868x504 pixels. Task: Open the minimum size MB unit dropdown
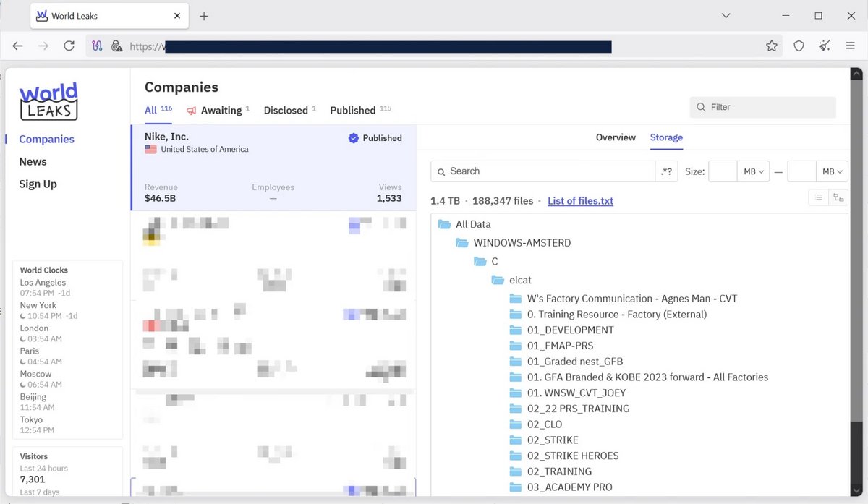point(754,171)
